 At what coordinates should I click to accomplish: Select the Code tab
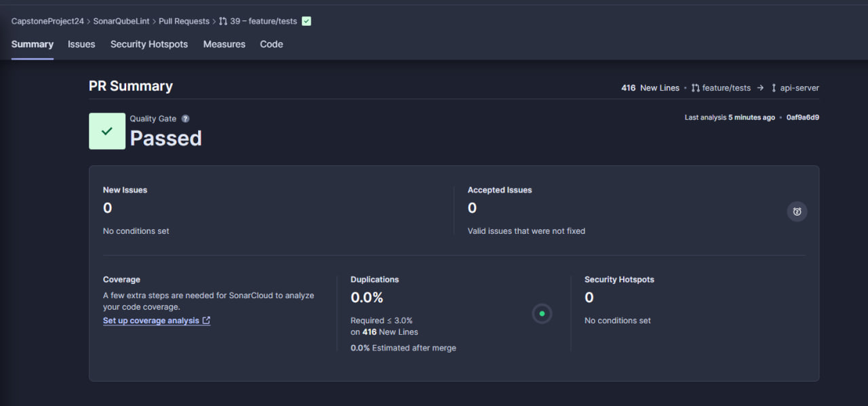(x=271, y=44)
